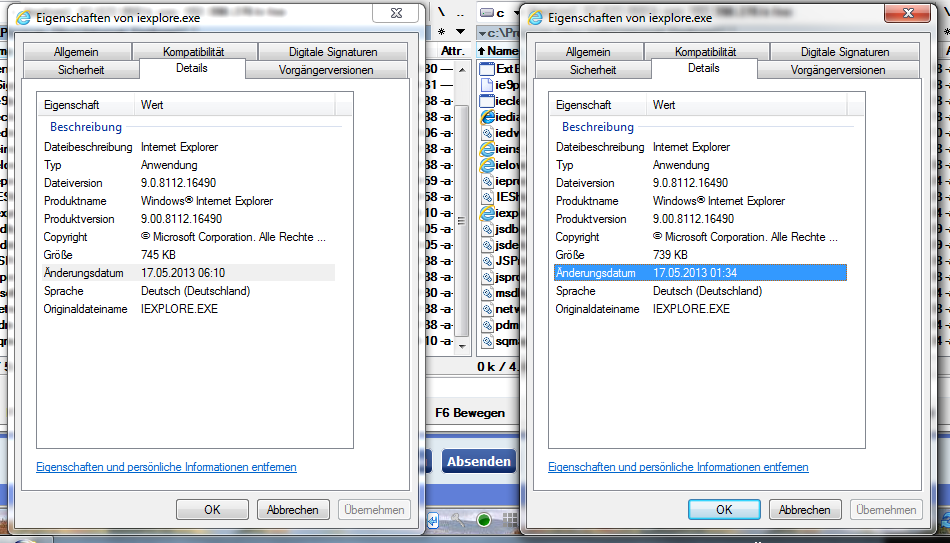This screenshot has height=543, width=950.
Task: Open the path history arrow before c:\Pr
Action: pyautogui.click(x=483, y=32)
